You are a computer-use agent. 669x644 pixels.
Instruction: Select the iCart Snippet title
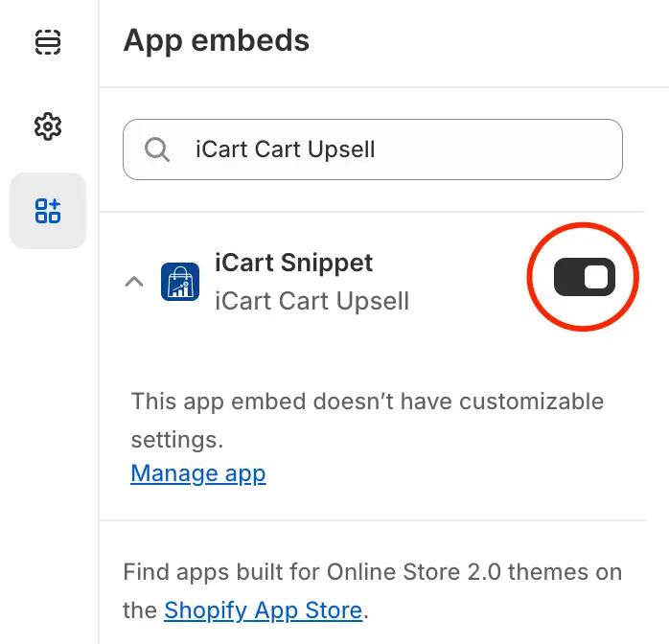pos(293,263)
